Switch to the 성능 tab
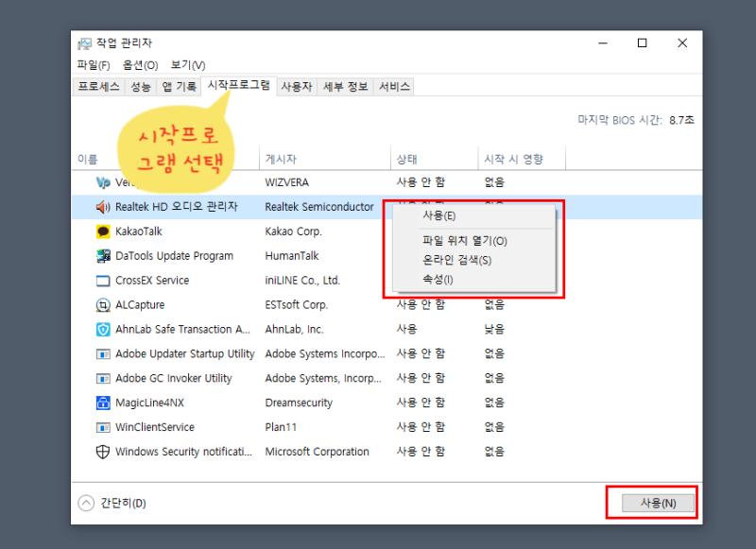Screen dimensions: 756x549 point(140,87)
